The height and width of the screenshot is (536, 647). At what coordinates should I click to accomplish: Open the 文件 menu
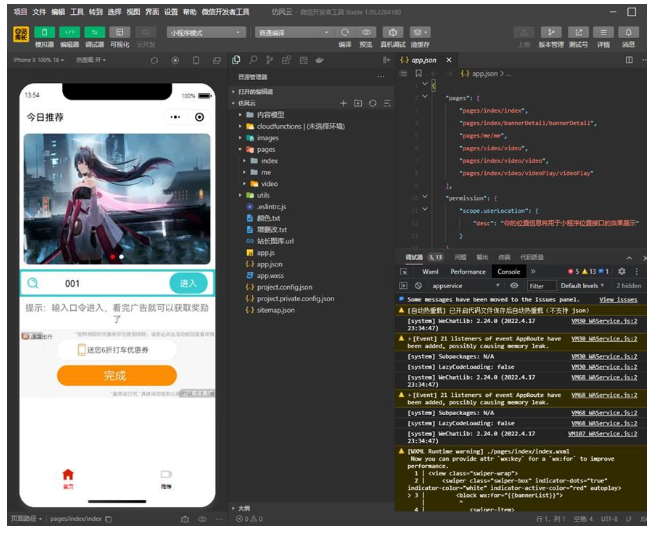click(x=39, y=12)
